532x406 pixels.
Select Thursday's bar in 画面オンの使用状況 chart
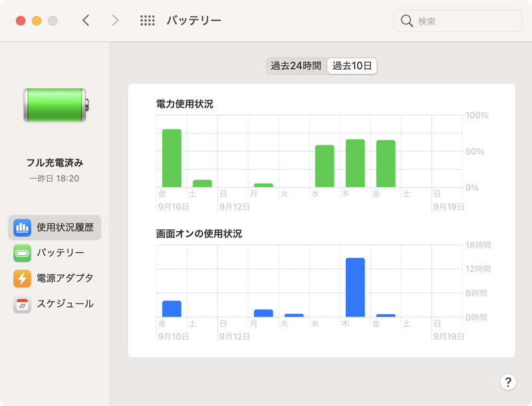354,286
